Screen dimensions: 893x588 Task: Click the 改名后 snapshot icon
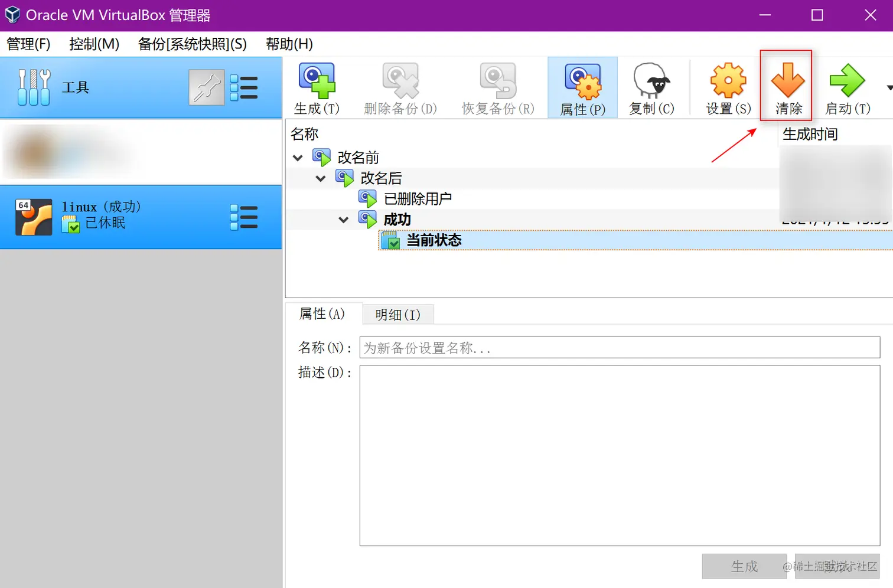point(344,178)
